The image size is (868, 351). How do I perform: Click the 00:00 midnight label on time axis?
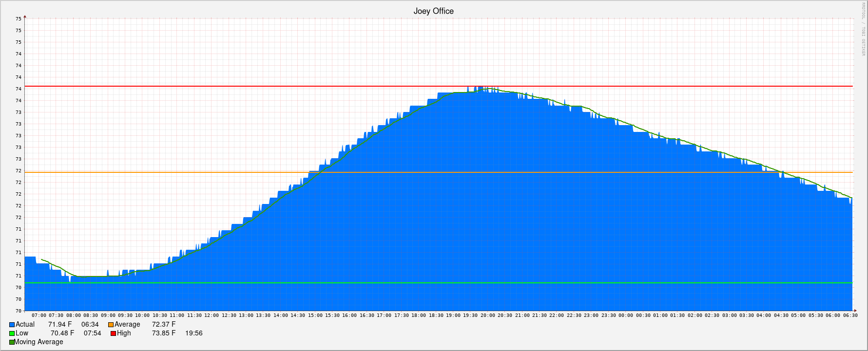[x=626, y=315]
